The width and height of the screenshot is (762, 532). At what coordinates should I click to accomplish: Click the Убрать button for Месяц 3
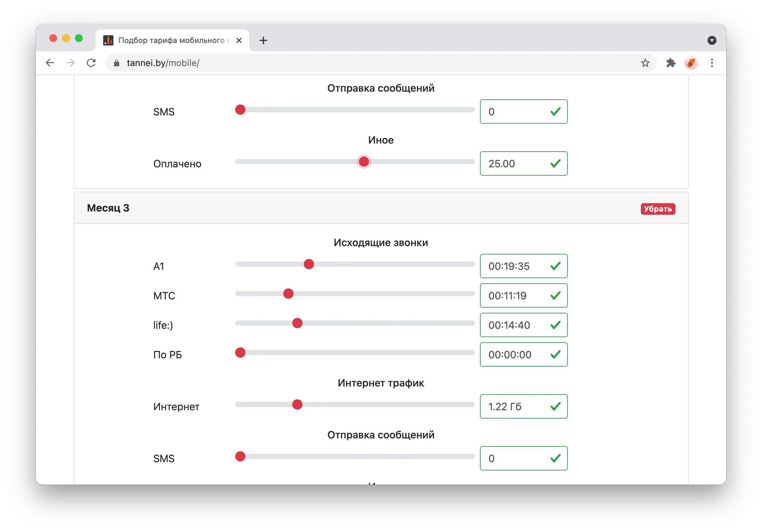coord(658,209)
